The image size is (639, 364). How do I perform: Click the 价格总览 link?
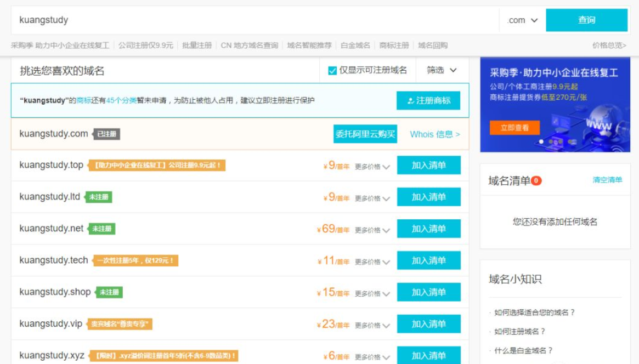[x=609, y=46]
